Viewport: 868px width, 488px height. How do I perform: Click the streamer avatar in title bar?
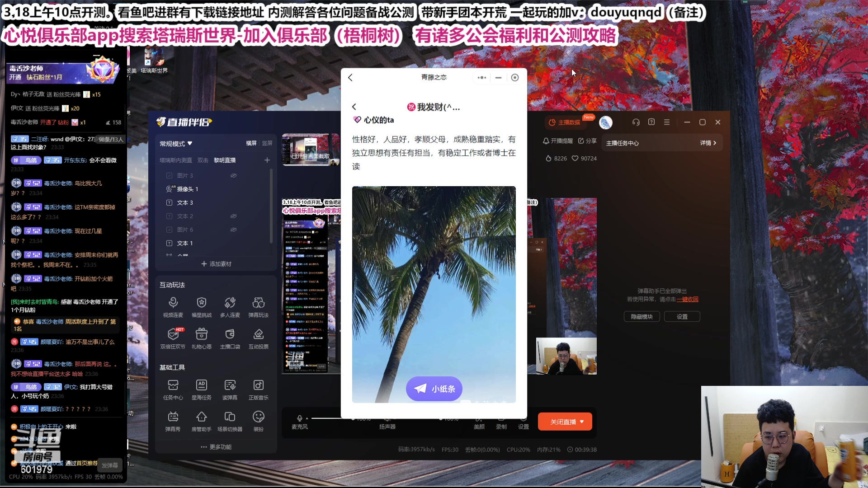[x=605, y=122]
